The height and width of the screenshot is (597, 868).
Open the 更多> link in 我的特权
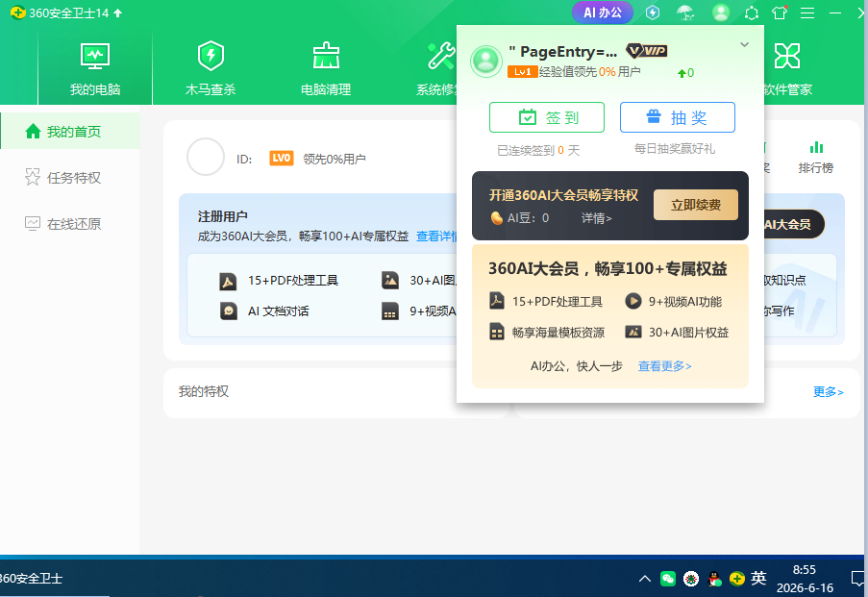[829, 392]
